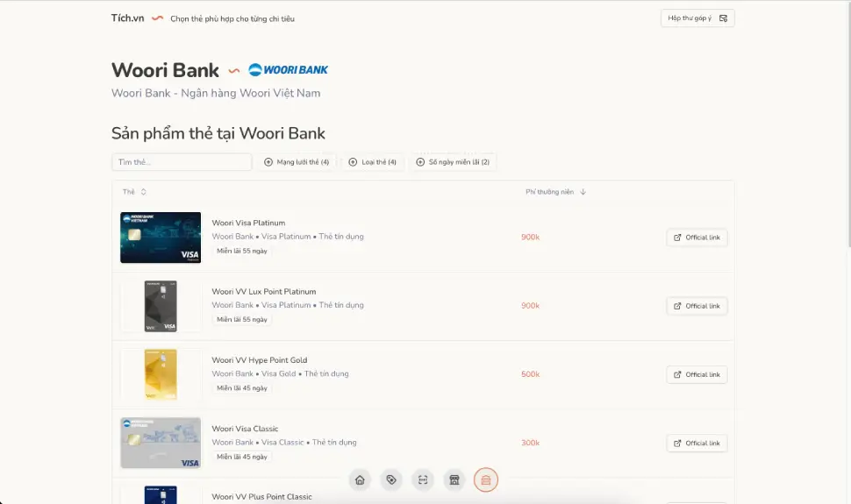Click the scan code icon in dock
The width and height of the screenshot is (851, 504).
(423, 479)
